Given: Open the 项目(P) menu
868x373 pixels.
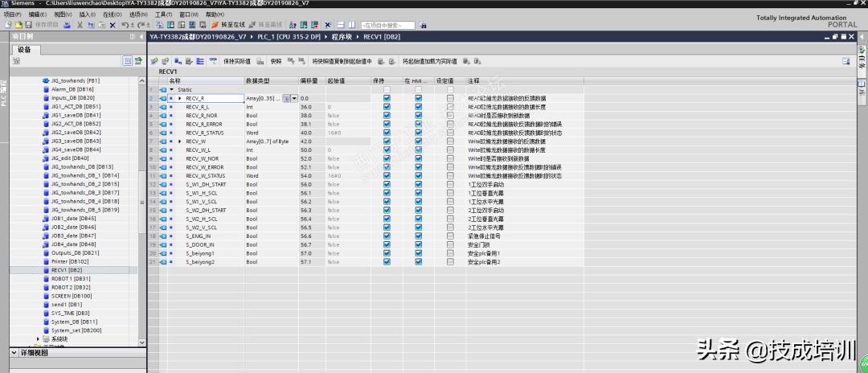Looking at the screenshot, I should pos(12,14).
